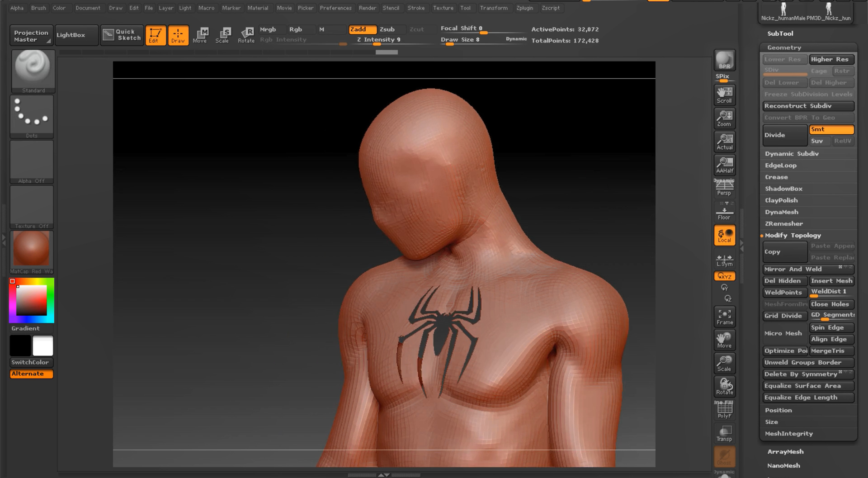The height and width of the screenshot is (478, 868).
Task: Open the Brush menu
Action: point(38,8)
